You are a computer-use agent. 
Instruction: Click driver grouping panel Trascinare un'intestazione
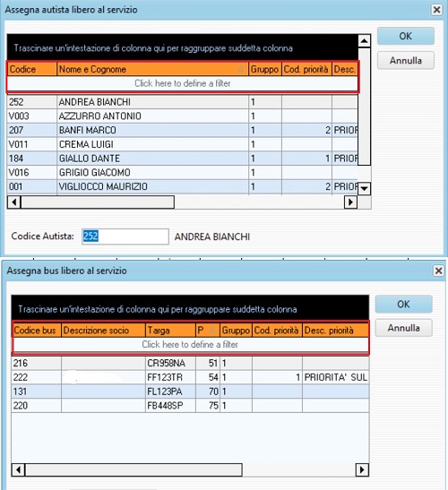[183, 47]
